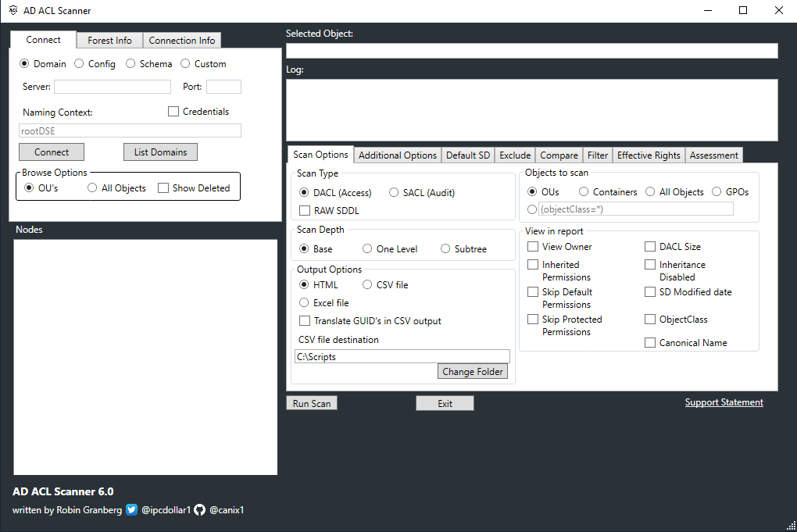
Task: Open the Default SD tab
Action: pos(468,155)
